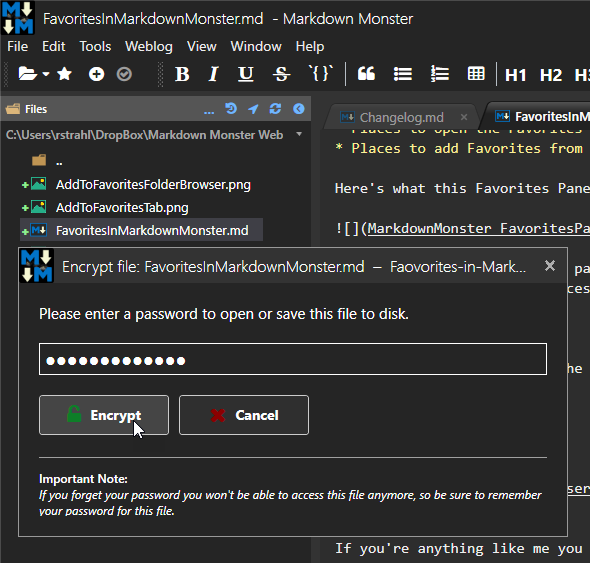
Task: Apply Heading 2 style
Action: [551, 75]
